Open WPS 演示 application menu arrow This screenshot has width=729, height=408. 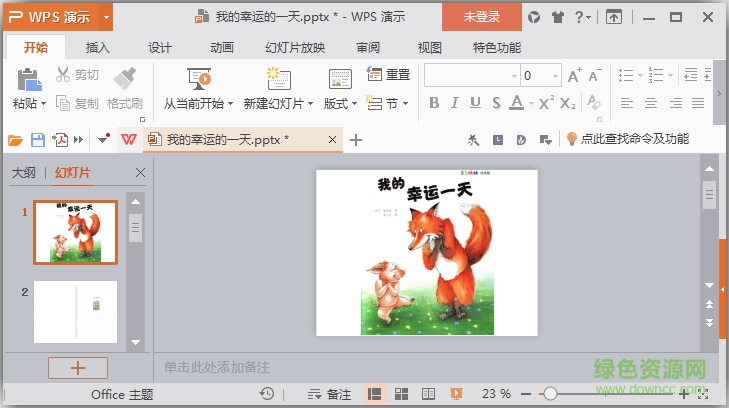106,17
